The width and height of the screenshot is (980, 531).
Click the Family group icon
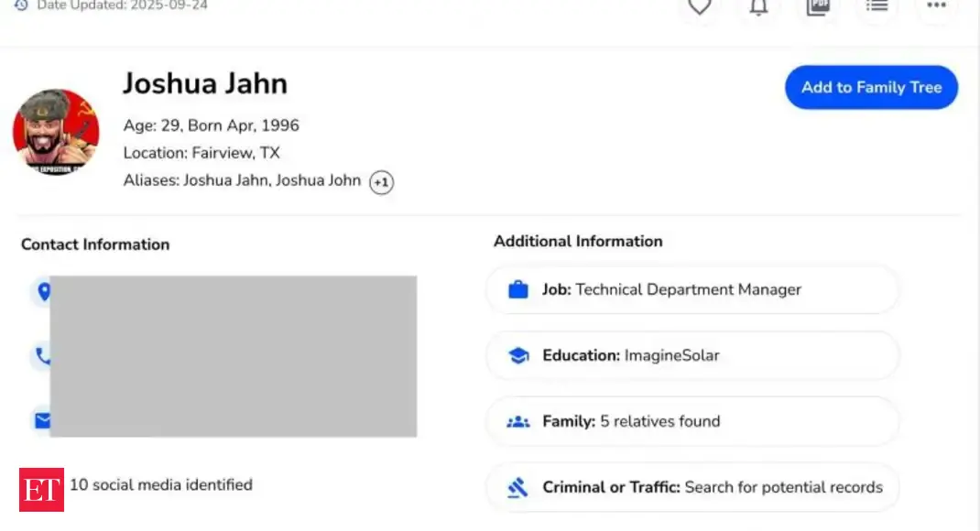(x=518, y=422)
